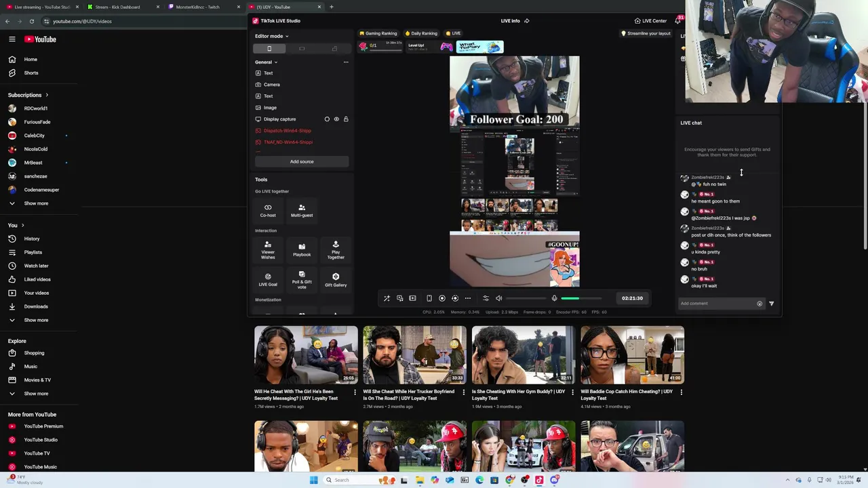
Task: Click Streamline your layout tip
Action: pos(646,33)
